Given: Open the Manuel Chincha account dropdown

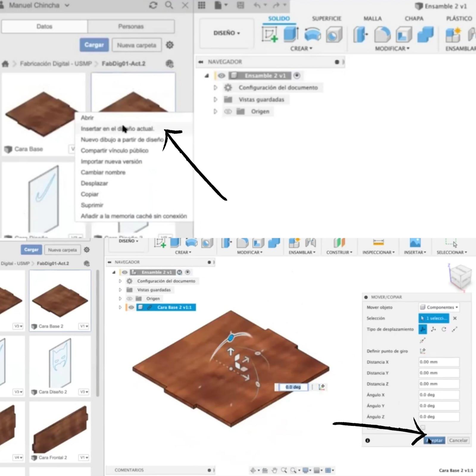Looking at the screenshot, I should click(x=67, y=5).
